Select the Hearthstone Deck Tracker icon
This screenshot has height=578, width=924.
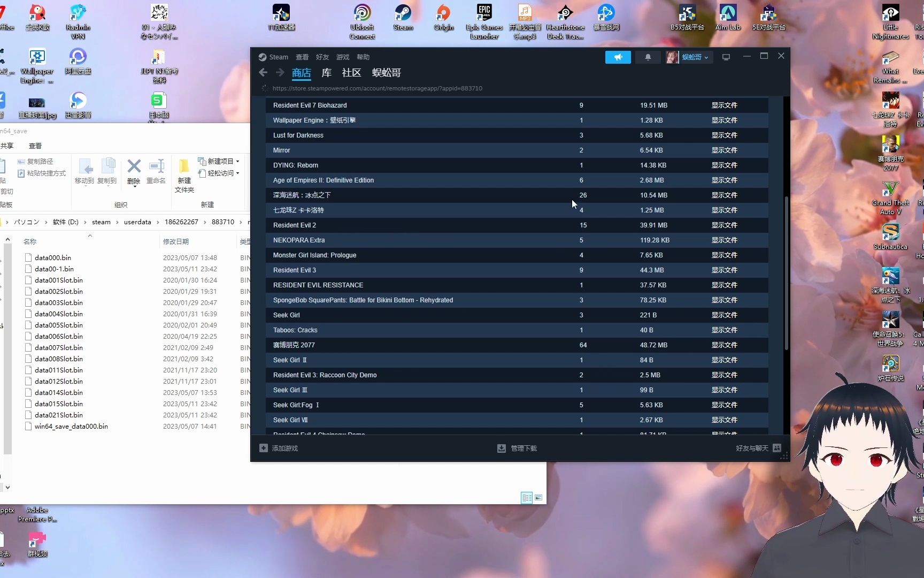[565, 21]
